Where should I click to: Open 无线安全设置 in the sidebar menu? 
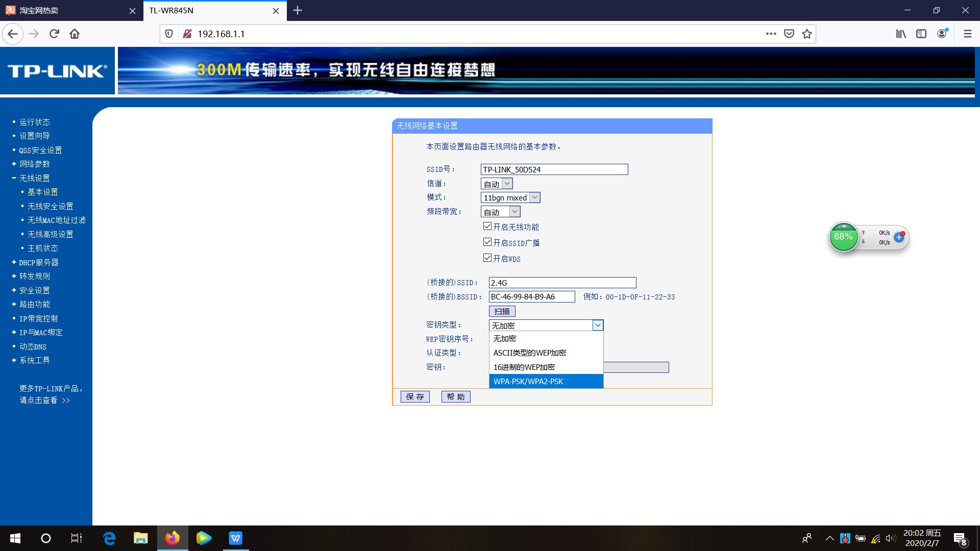(x=51, y=206)
